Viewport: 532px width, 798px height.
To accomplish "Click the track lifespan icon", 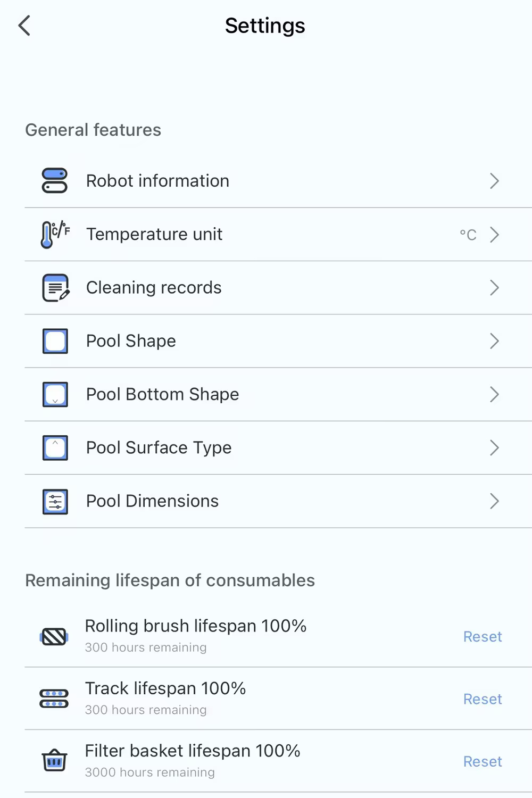I will (54, 699).
